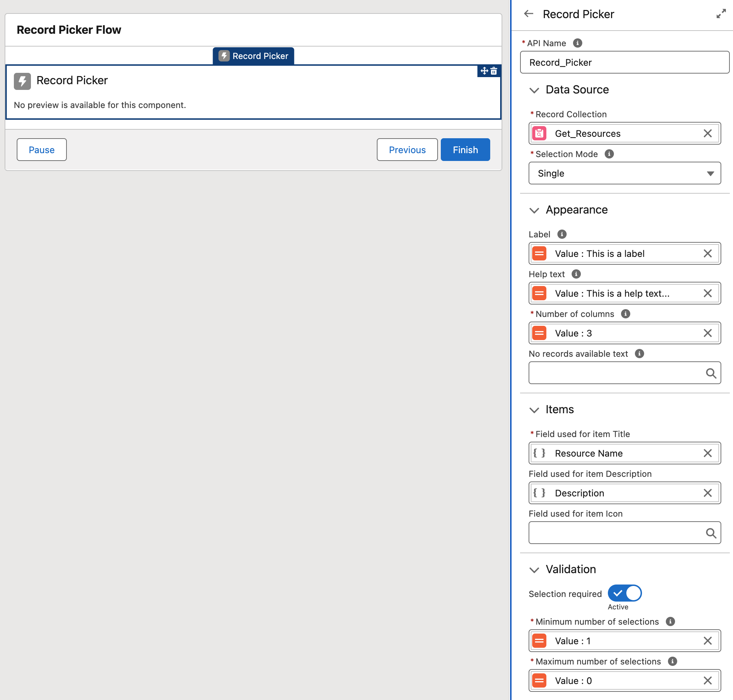Toggle the Selection required switch
This screenshot has height=700, width=733.
pos(624,593)
